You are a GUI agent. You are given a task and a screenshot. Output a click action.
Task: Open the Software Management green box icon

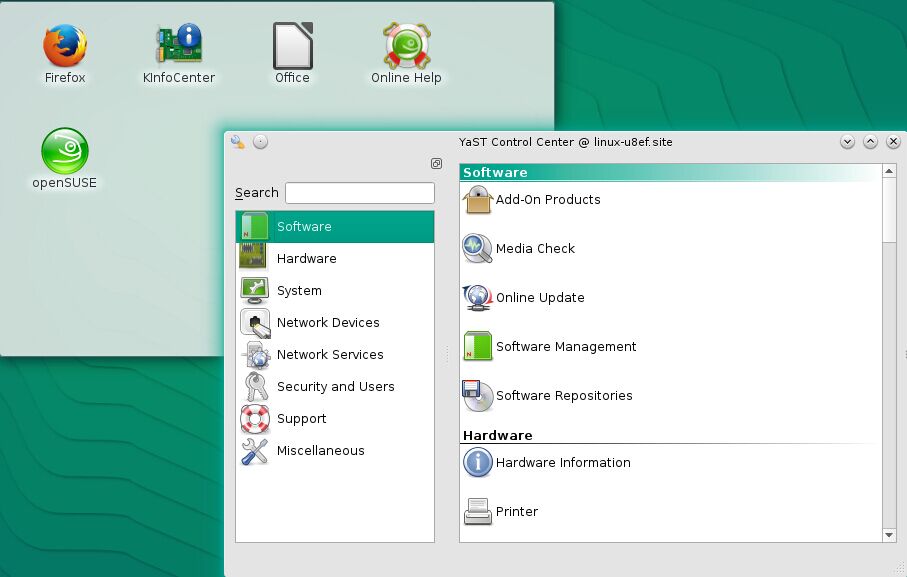tap(478, 346)
